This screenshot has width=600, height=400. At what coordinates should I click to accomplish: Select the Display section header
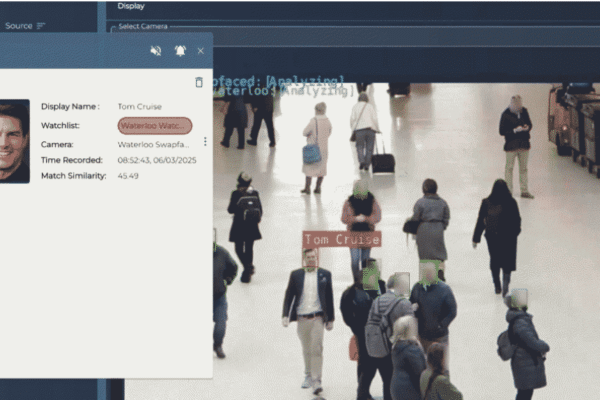click(131, 6)
